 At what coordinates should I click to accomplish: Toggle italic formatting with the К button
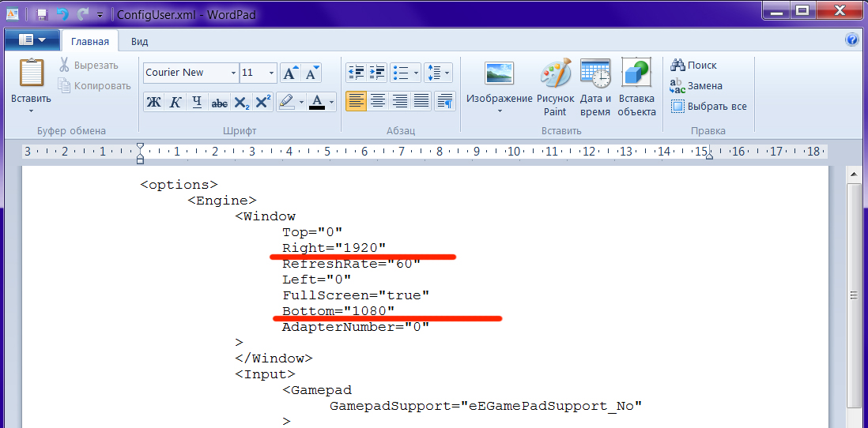[x=175, y=103]
